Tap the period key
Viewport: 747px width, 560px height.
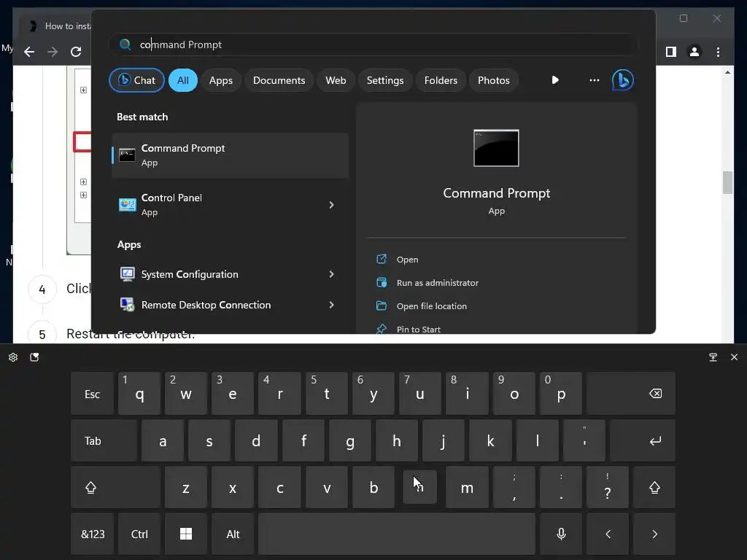[561, 488]
